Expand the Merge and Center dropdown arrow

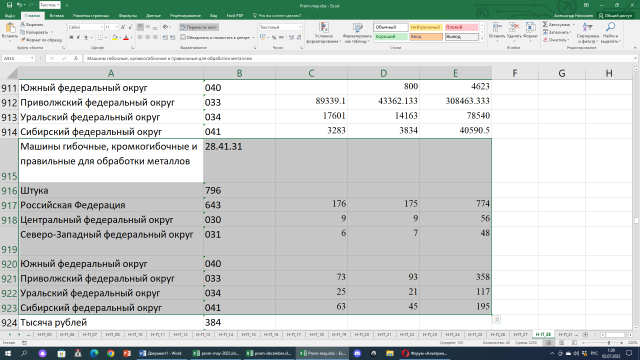tap(253, 38)
